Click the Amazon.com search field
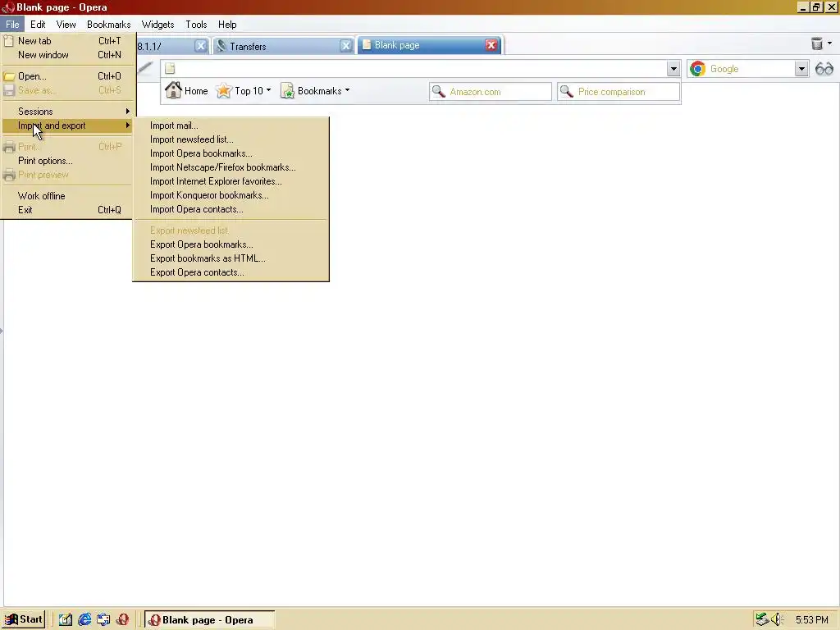Screen dimensions: 840x630 pyautogui.click(x=491, y=92)
